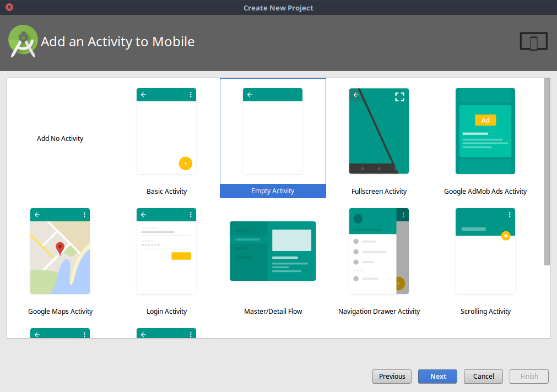Click the Previous button
Viewport: 557px width, 392px height.
tap(392, 377)
